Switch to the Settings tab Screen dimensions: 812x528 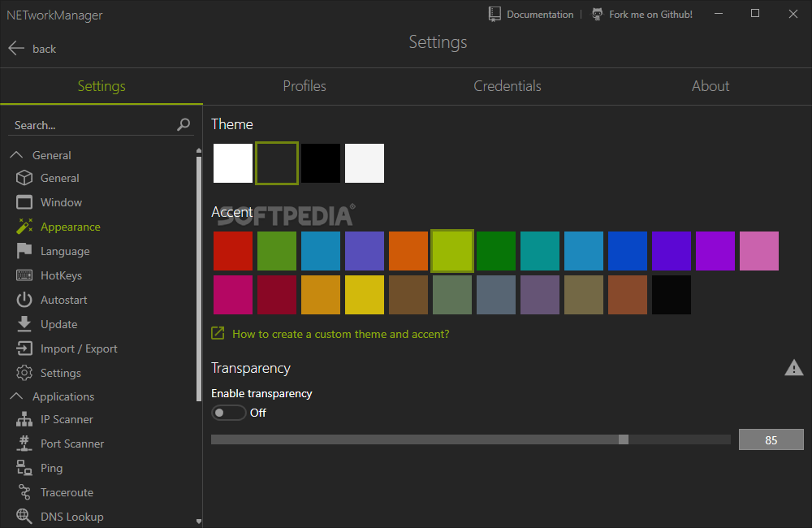click(101, 86)
